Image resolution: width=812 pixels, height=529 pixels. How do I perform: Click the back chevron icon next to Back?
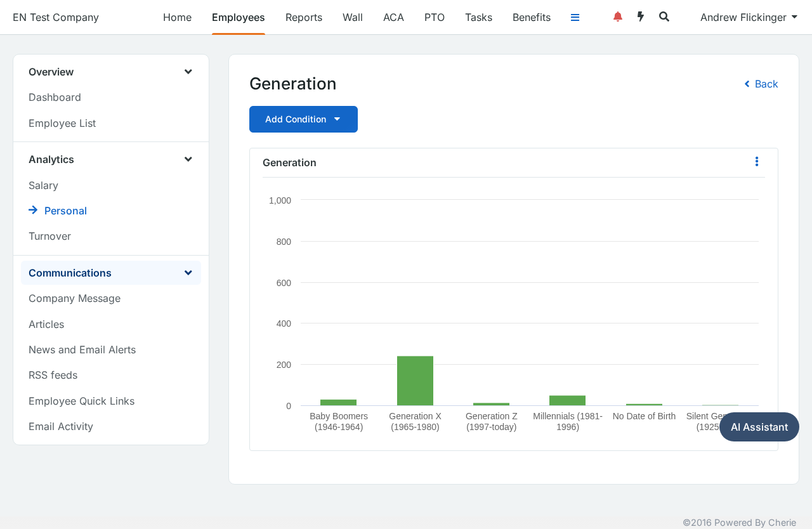pyautogui.click(x=747, y=84)
